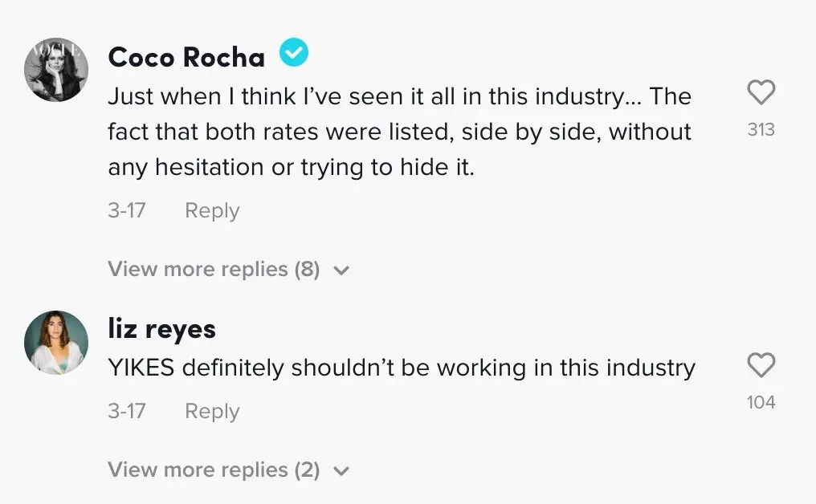
Task: Click the View more replies (8) link
Action: pos(214,270)
